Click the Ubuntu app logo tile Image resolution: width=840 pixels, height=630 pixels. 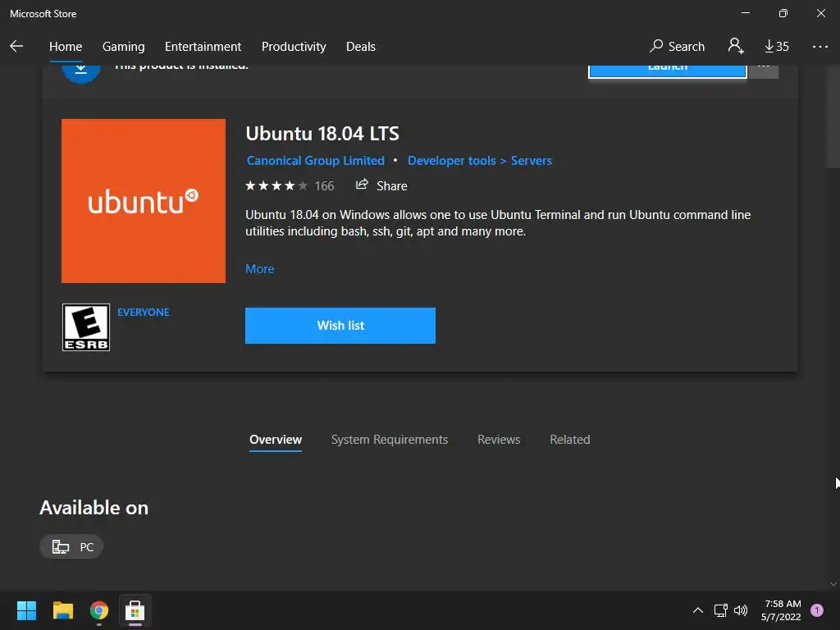[x=144, y=201]
